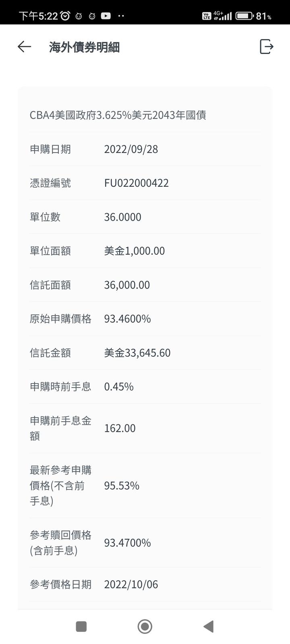Tap the 最新參考申購價格 value 95.53%

click(x=122, y=486)
